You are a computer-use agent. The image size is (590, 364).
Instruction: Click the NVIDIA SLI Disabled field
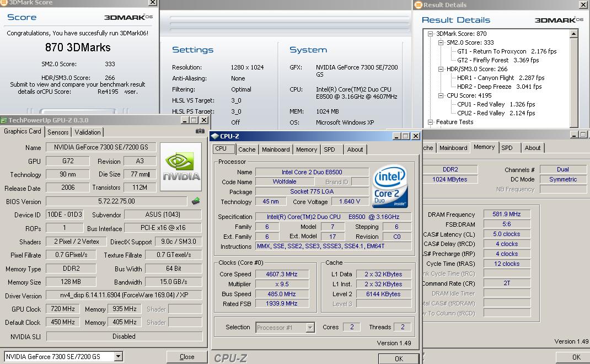pos(124,336)
